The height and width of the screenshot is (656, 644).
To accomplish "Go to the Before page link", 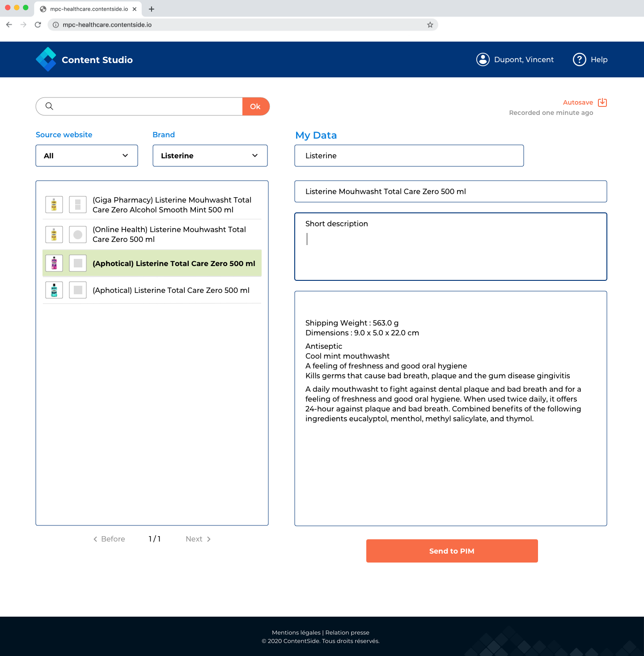I will pyautogui.click(x=109, y=539).
